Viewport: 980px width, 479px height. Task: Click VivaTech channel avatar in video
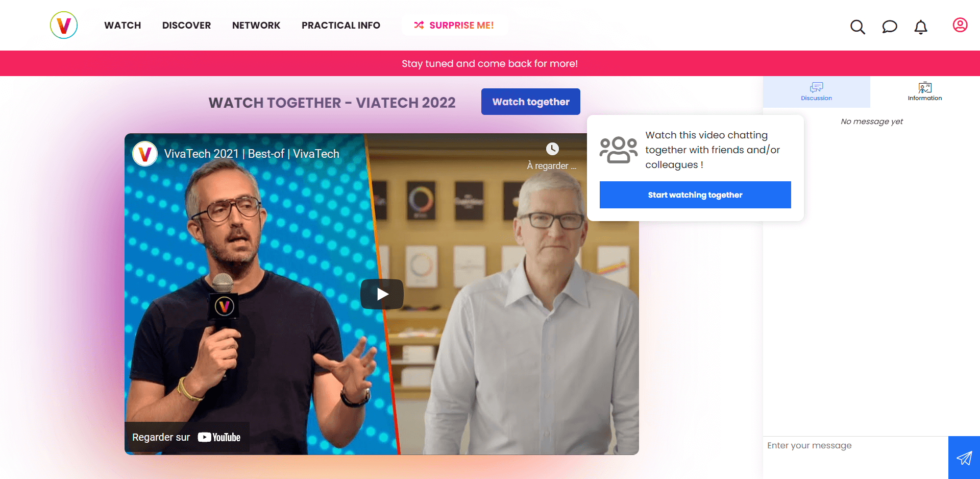145,154
